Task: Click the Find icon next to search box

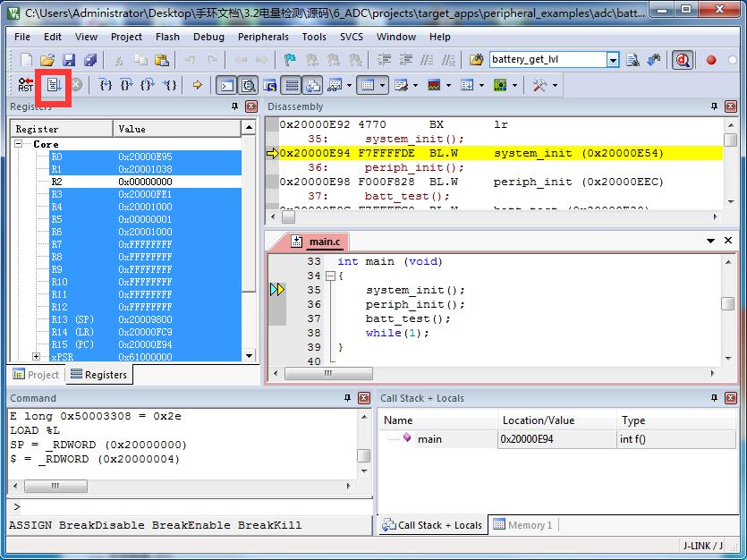Action: click(632, 60)
